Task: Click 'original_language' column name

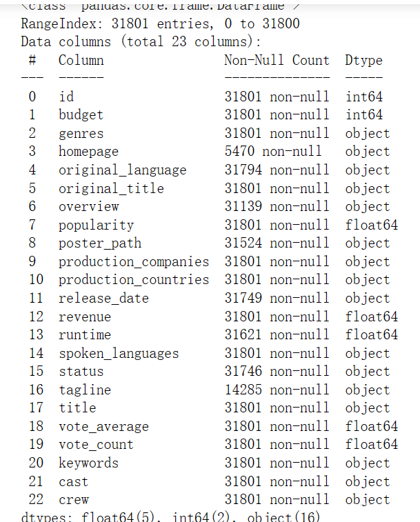Action: click(x=123, y=170)
